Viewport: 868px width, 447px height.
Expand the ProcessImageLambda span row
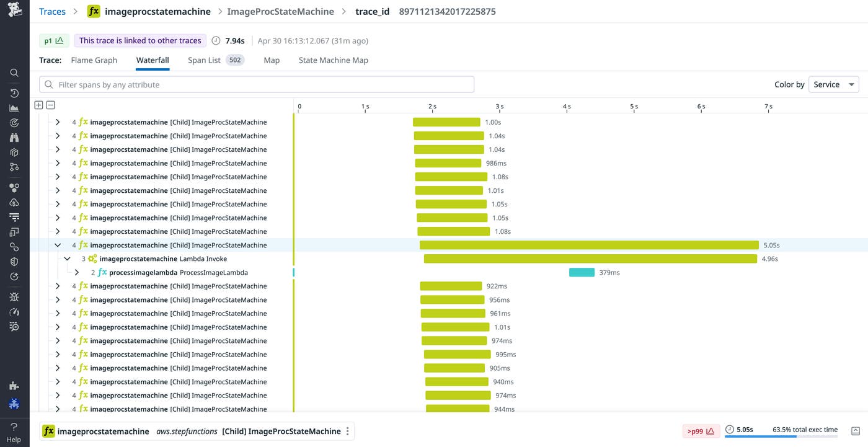point(77,272)
